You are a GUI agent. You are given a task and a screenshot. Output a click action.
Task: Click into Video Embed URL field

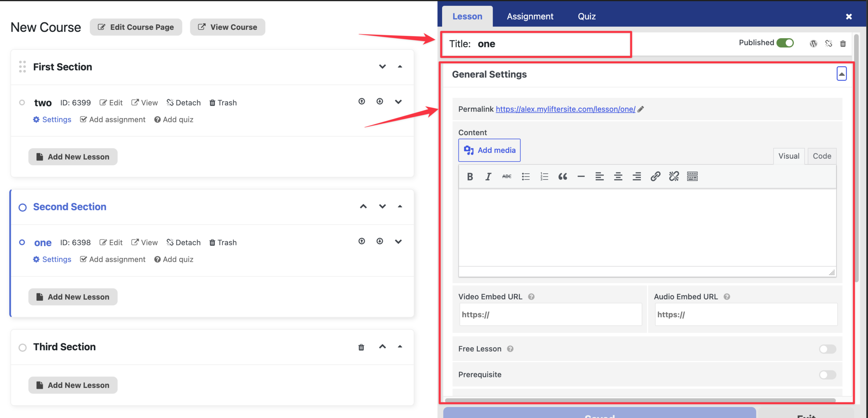[x=551, y=315]
